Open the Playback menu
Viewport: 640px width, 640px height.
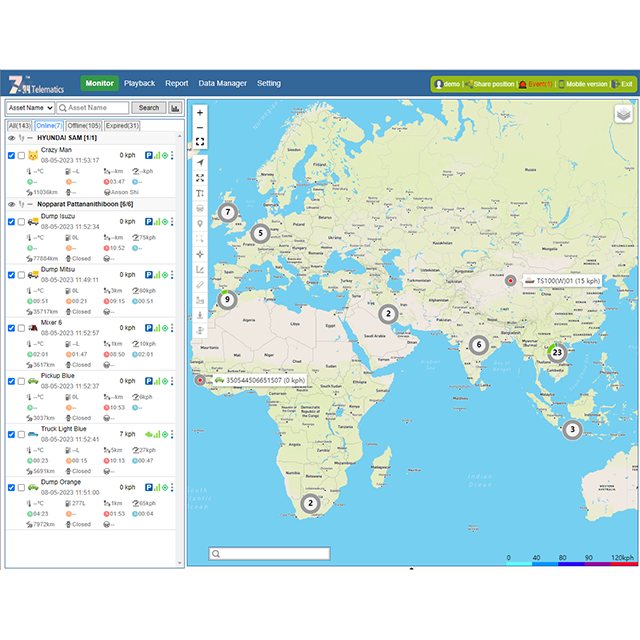(x=140, y=83)
